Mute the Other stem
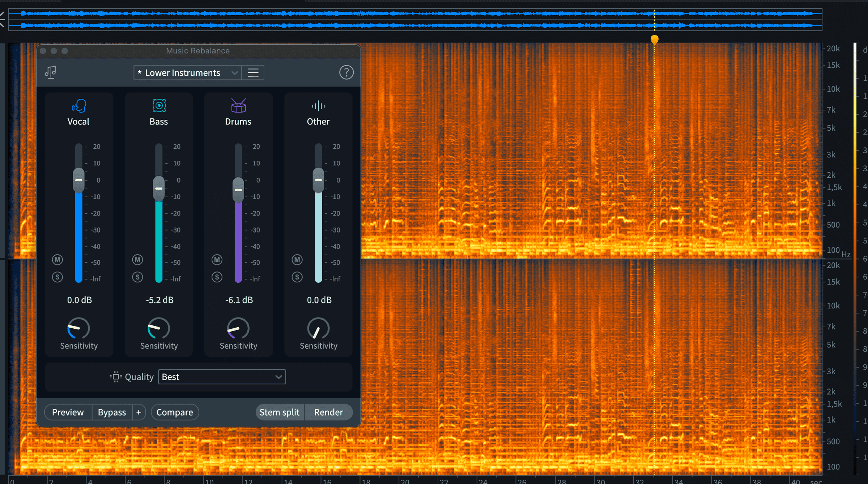 pos(297,260)
